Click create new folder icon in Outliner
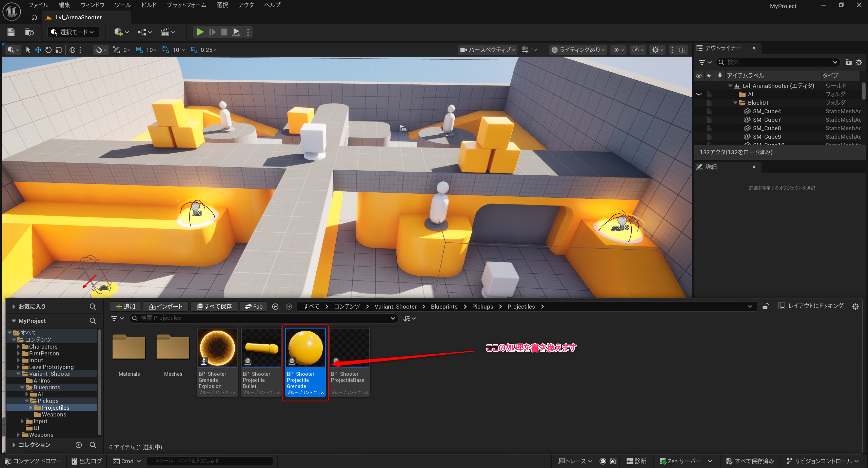 point(848,62)
